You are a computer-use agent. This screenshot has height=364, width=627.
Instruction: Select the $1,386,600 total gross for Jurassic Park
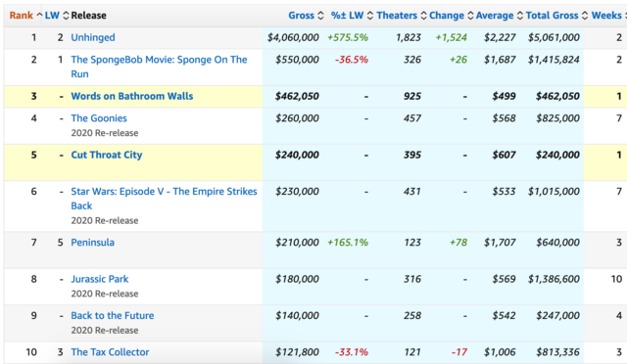pyautogui.click(x=554, y=279)
